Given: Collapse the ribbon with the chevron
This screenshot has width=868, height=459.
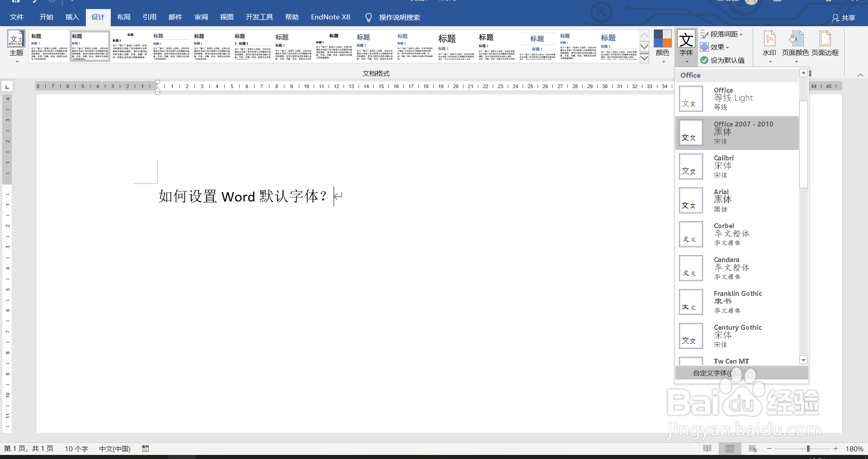Looking at the screenshot, I should (860, 75).
